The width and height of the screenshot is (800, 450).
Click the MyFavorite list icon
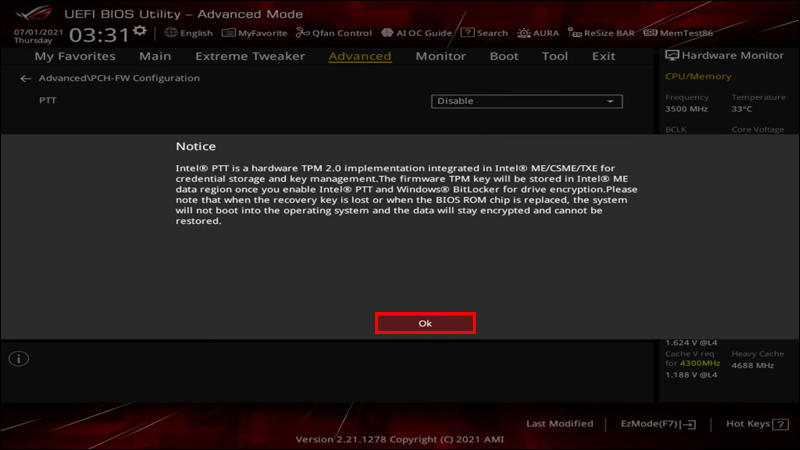[x=228, y=33]
